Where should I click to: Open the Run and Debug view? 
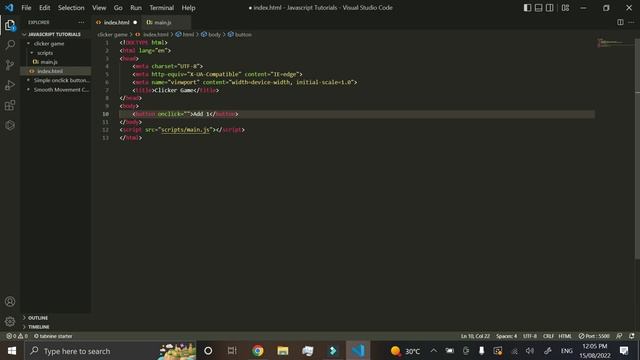10,85
